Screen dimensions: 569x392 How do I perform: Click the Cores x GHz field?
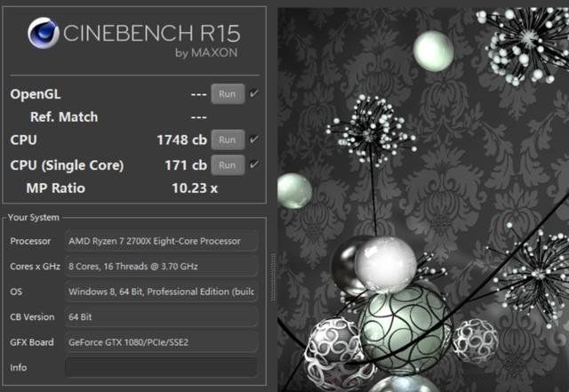pyautogui.click(x=162, y=267)
